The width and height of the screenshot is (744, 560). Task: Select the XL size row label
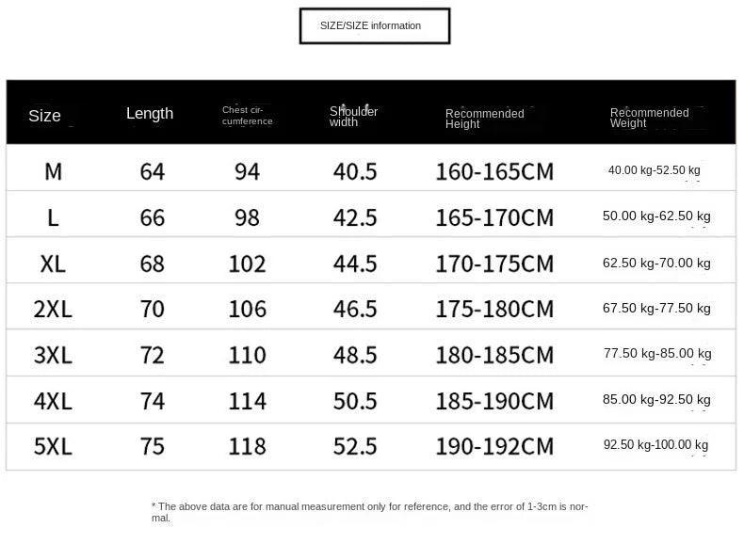[53, 264]
